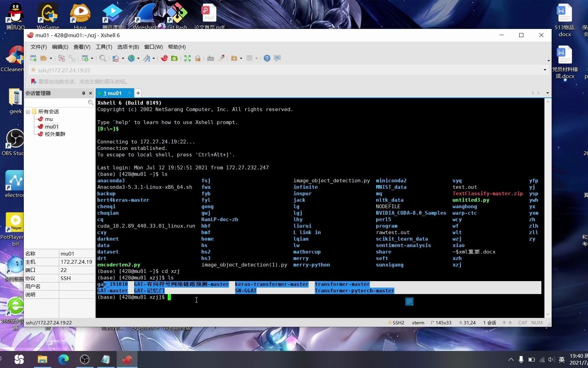Open the font dropdown arrow
The height and width of the screenshot is (368, 588).
click(153, 59)
